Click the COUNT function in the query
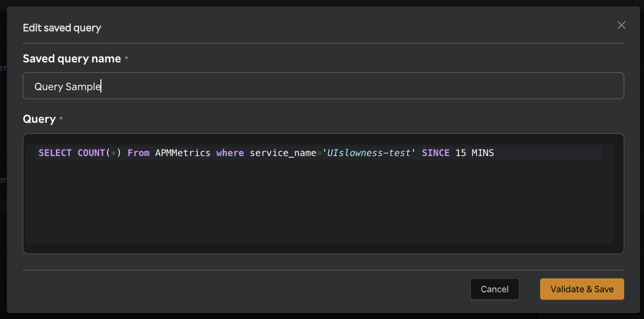The height and width of the screenshot is (319, 644). click(92, 153)
